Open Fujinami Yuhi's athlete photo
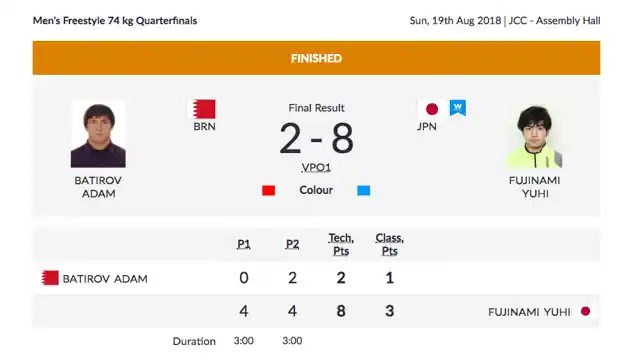 click(535, 135)
